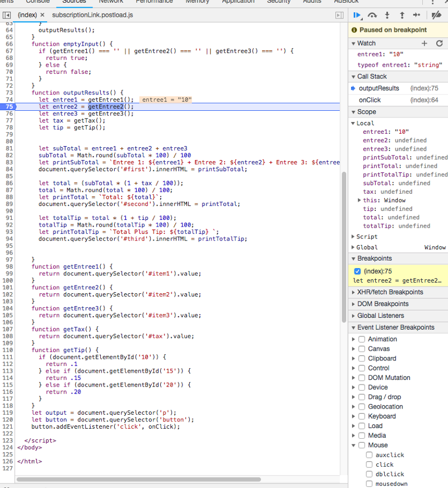Screen dimensions: 448x488
Task: Resume script execution
Action: click(357, 15)
